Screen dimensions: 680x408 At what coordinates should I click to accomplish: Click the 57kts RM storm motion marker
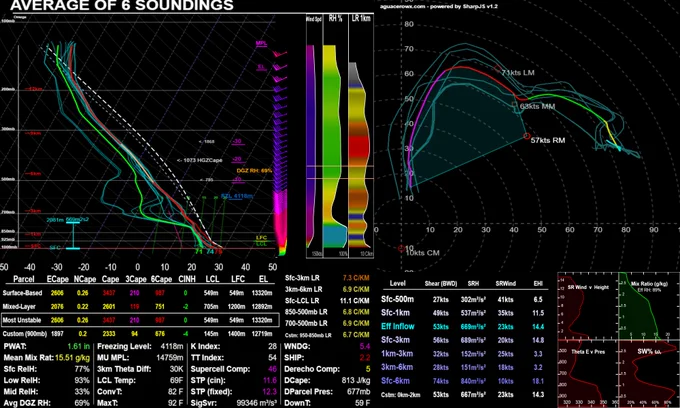pos(526,136)
